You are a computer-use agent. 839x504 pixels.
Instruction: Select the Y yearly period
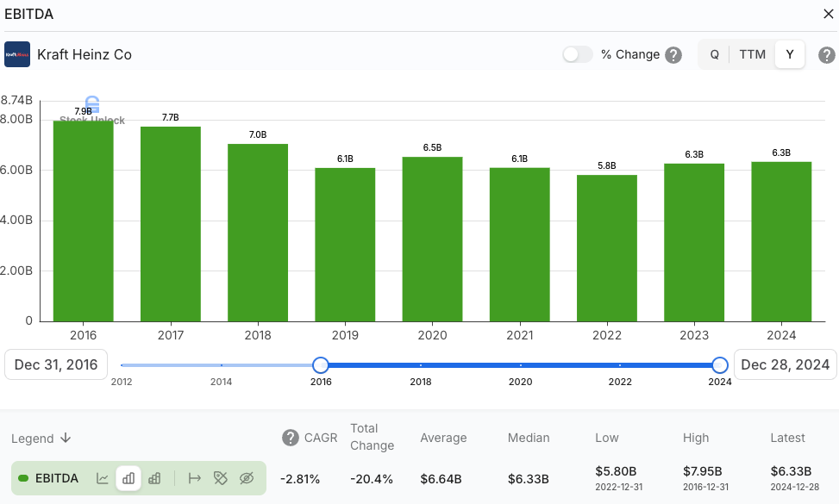[x=789, y=54]
